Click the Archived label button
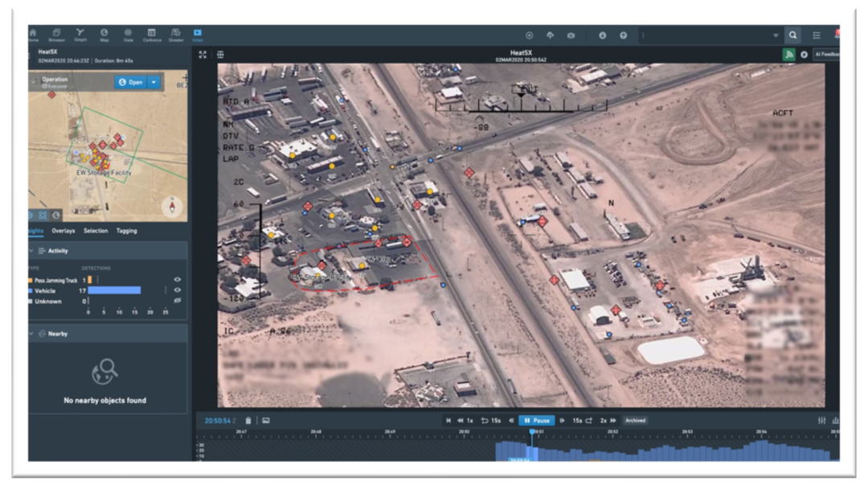 [636, 421]
